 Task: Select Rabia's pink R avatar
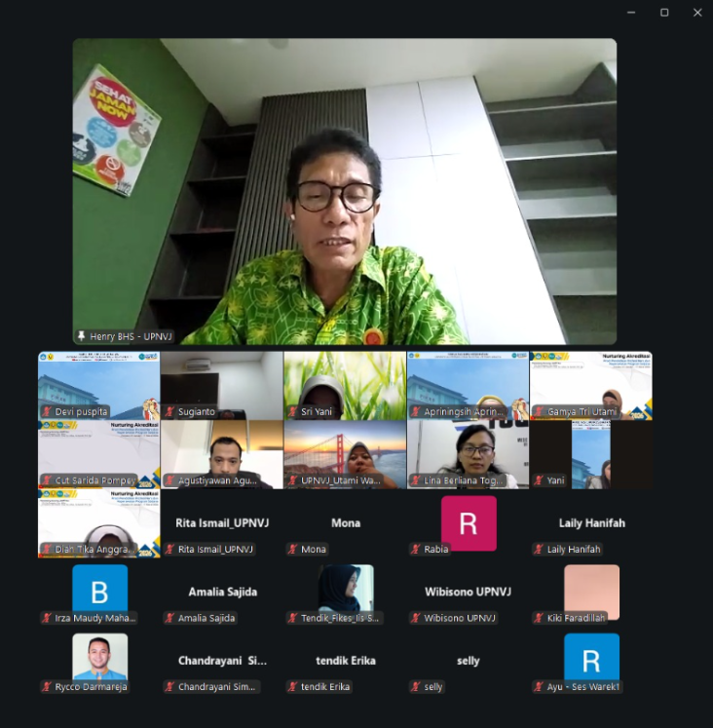click(468, 523)
